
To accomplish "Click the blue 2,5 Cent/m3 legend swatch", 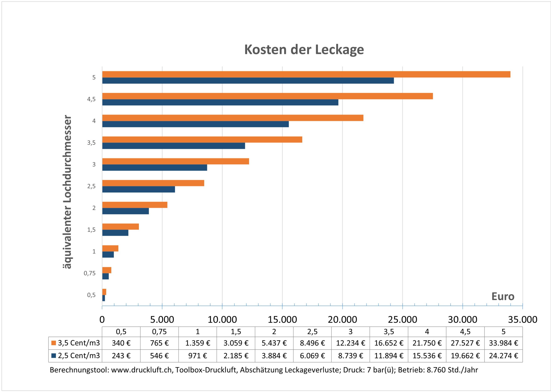I will point(54,356).
